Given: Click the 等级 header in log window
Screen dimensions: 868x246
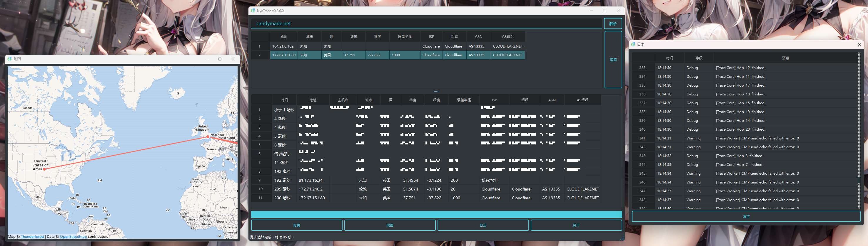Looking at the screenshot, I should [699, 58].
